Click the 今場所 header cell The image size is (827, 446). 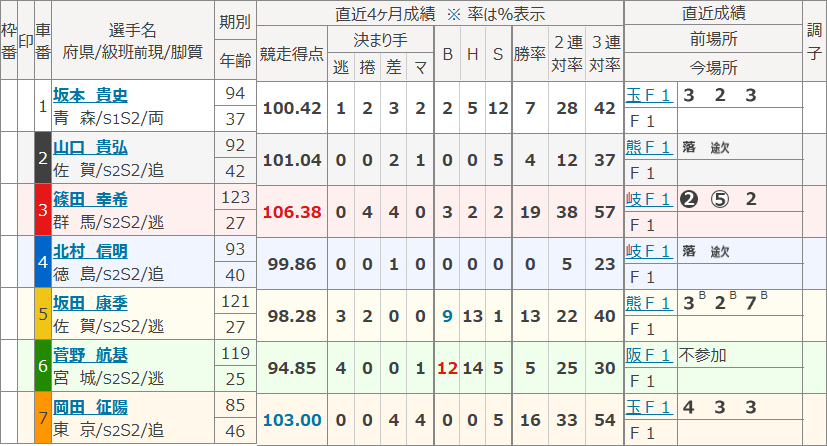(713, 67)
